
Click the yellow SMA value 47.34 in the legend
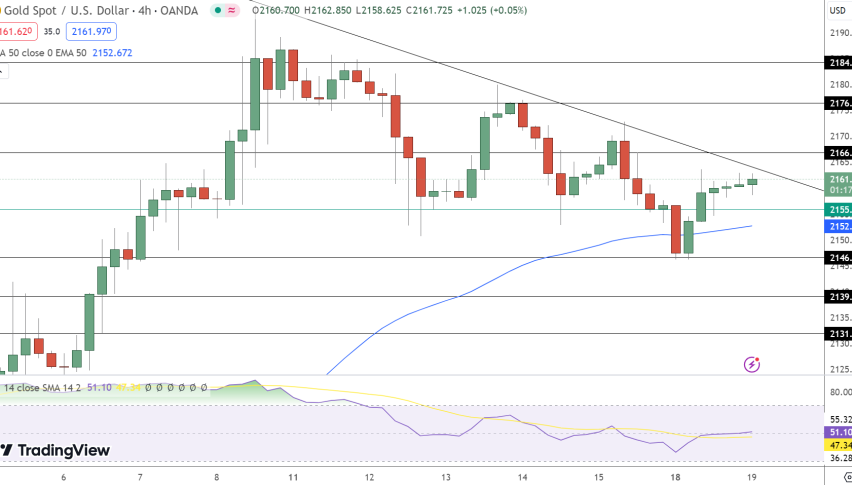tap(128, 388)
